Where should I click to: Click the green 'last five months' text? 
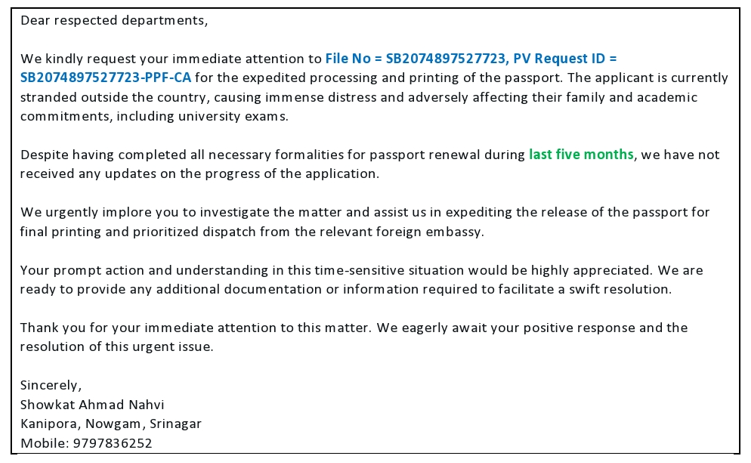pos(581,155)
